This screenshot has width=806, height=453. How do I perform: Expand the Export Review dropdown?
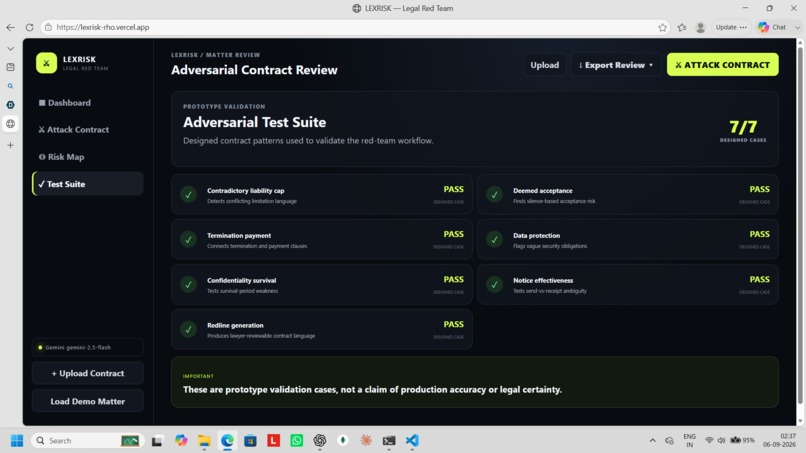pyautogui.click(x=615, y=65)
